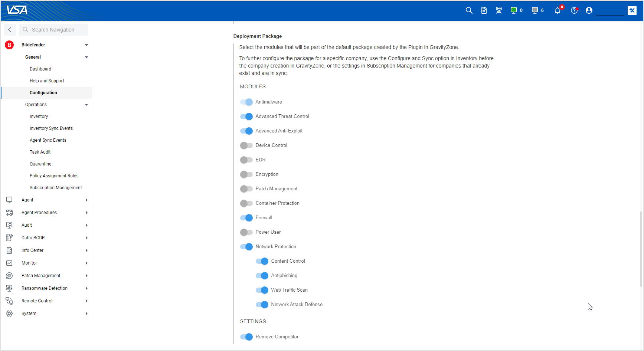
Task: Open help via the question mark icon
Action: [574, 10]
